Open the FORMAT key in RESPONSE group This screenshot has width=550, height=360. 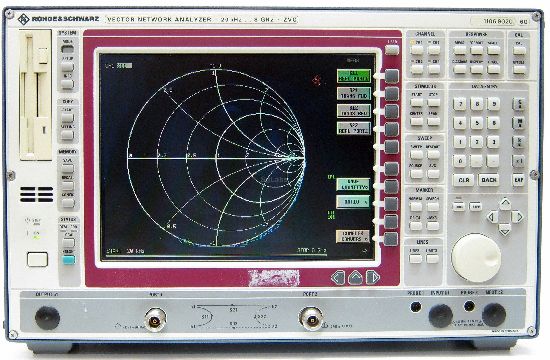[x=477, y=50]
